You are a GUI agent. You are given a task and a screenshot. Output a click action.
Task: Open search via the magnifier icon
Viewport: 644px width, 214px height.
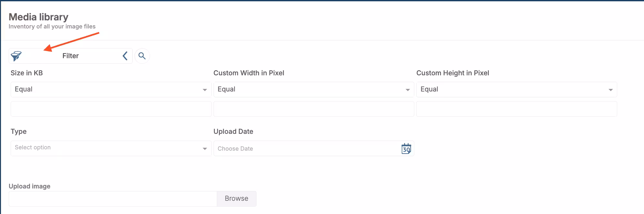(142, 56)
